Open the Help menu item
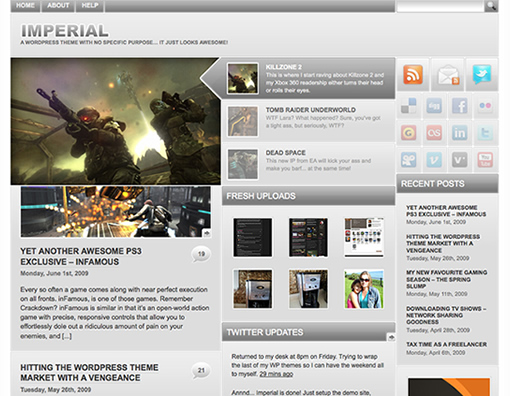The image size is (510, 396). click(90, 6)
